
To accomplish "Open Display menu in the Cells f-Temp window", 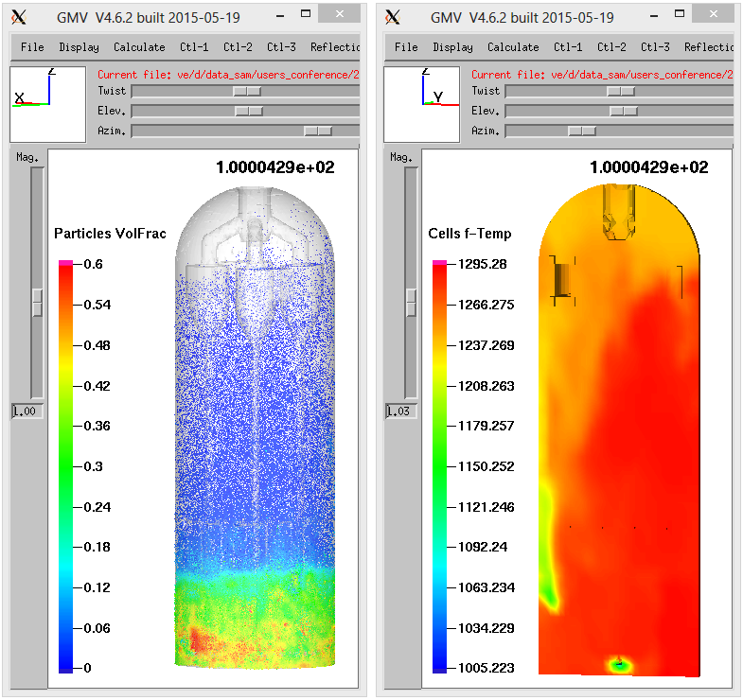I will tap(452, 47).
